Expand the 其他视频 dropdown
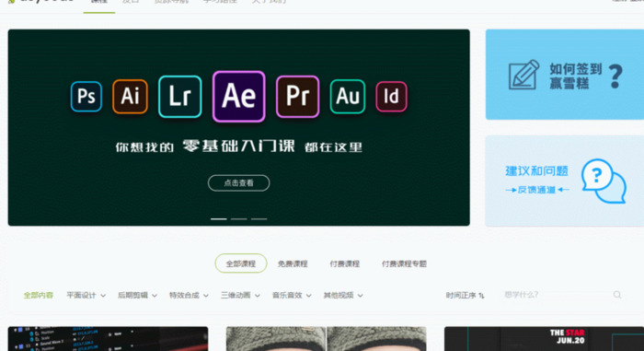The width and height of the screenshot is (644, 351). (343, 295)
